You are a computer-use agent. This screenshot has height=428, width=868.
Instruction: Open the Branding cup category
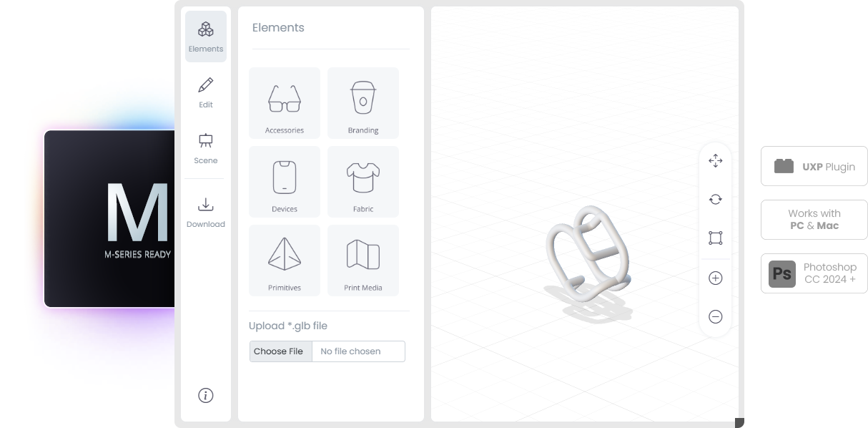point(363,103)
